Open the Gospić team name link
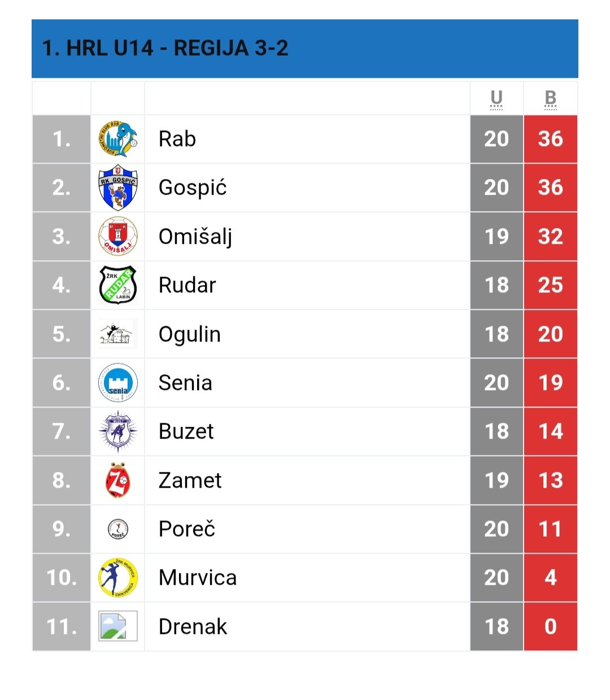The image size is (610, 700). (x=193, y=187)
